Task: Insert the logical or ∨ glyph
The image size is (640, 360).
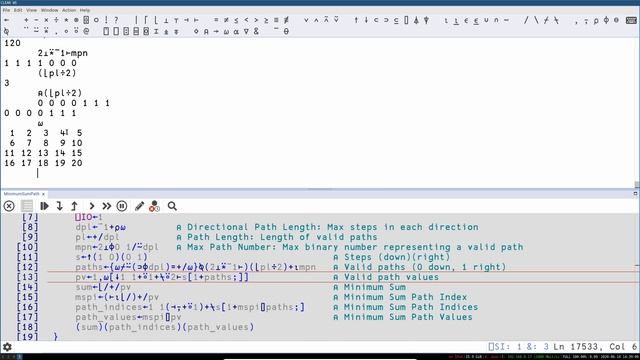Action: [x=306, y=20]
